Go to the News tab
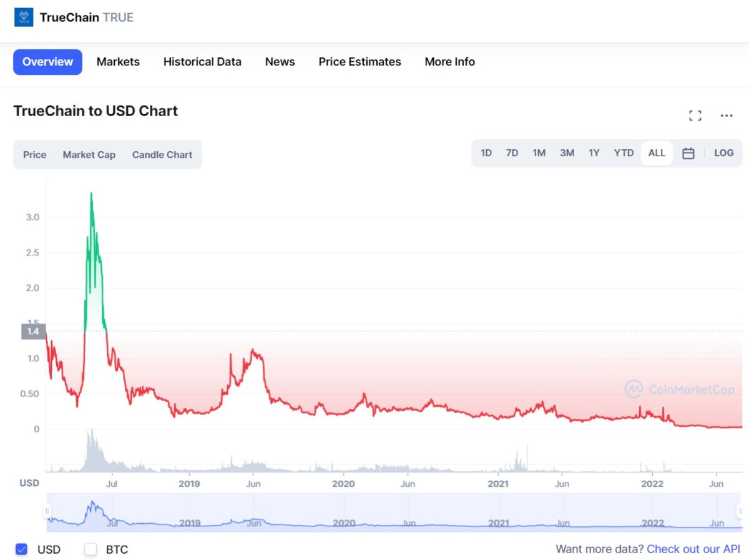 point(280,62)
